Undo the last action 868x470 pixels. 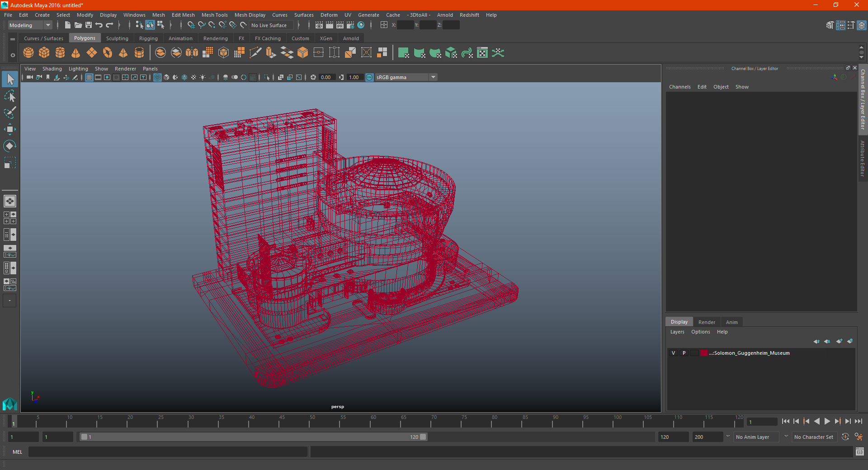coord(99,25)
